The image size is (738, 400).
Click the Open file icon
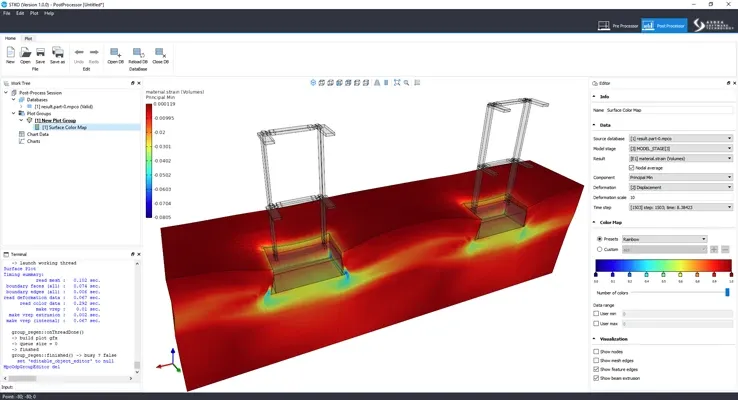coord(25,52)
